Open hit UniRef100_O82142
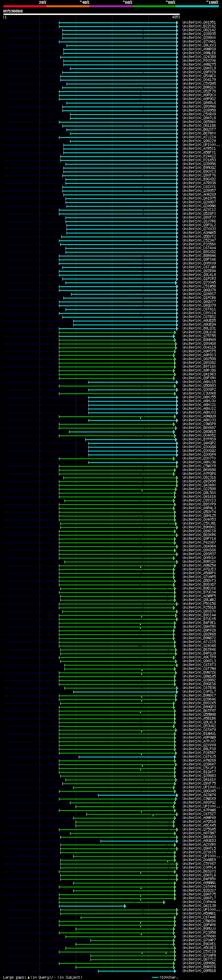222x980 pixels. pos(199,30)
